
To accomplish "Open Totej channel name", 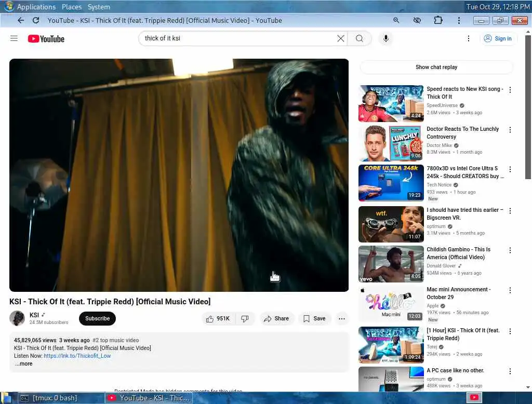I will (432, 347).
